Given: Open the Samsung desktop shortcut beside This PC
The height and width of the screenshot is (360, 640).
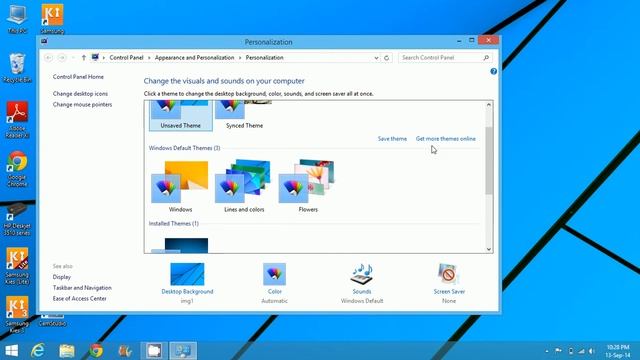Looking at the screenshot, I should [52, 19].
